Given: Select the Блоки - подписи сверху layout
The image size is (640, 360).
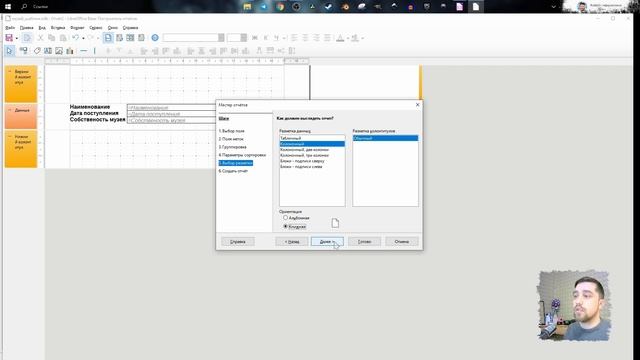Looking at the screenshot, I should click(x=312, y=161).
